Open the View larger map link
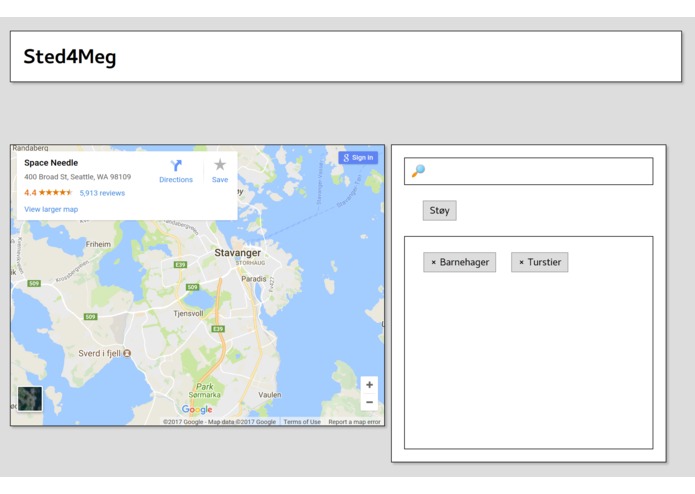 [51, 209]
